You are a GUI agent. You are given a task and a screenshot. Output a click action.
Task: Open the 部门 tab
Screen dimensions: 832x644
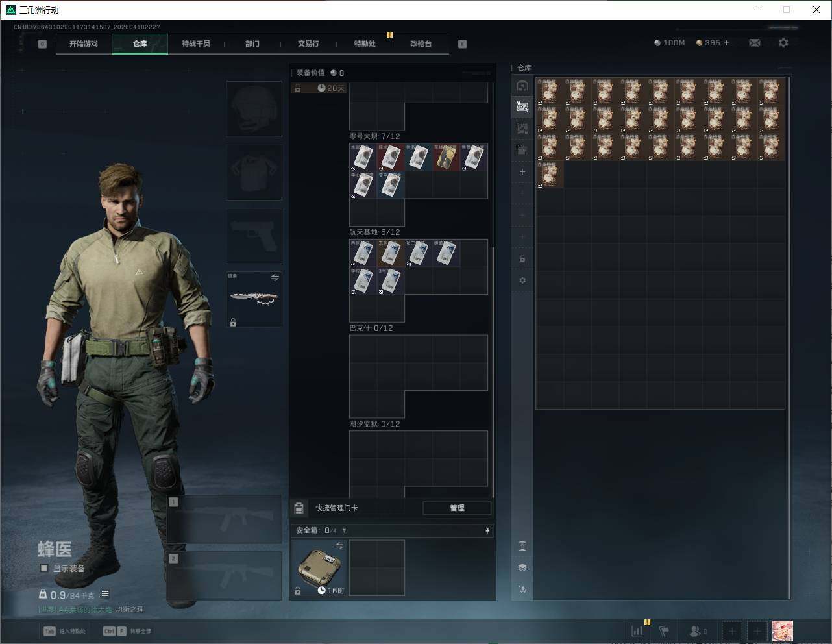[252, 43]
